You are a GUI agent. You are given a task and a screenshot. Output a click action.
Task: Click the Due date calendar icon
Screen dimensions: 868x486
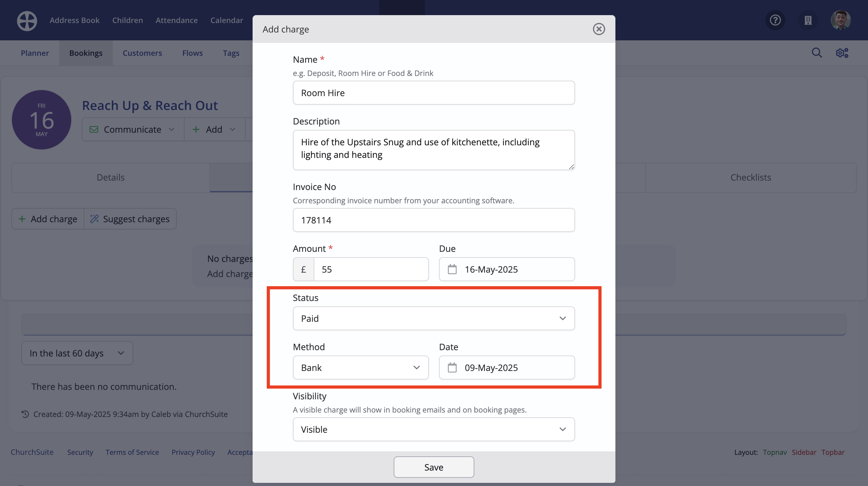click(452, 269)
